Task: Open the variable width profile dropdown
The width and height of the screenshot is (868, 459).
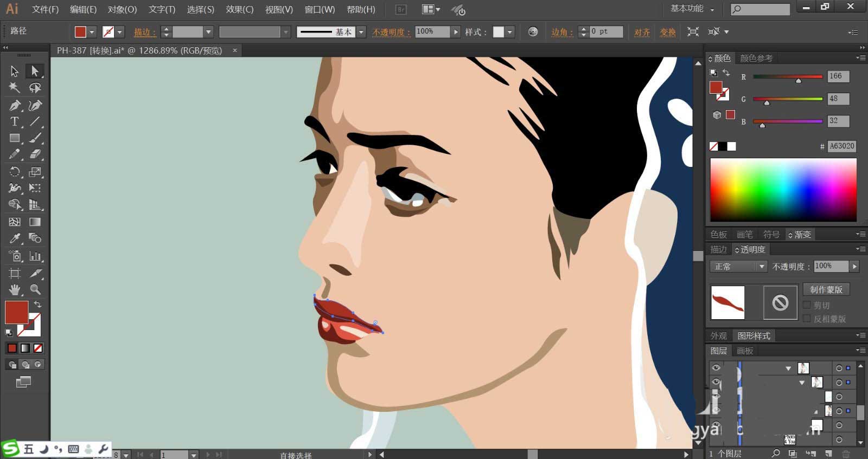Action: pos(286,32)
